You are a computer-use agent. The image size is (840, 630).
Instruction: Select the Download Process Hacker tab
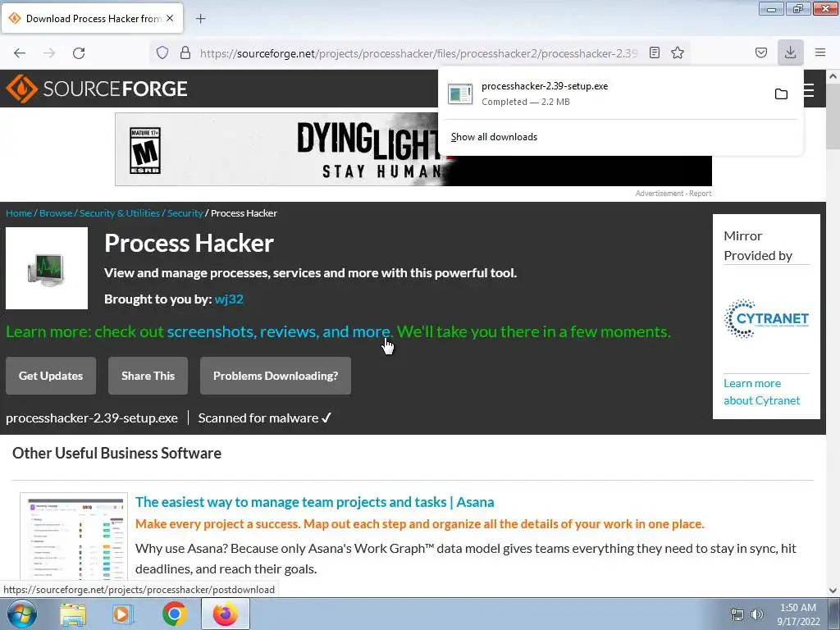pyautogui.click(x=92, y=18)
